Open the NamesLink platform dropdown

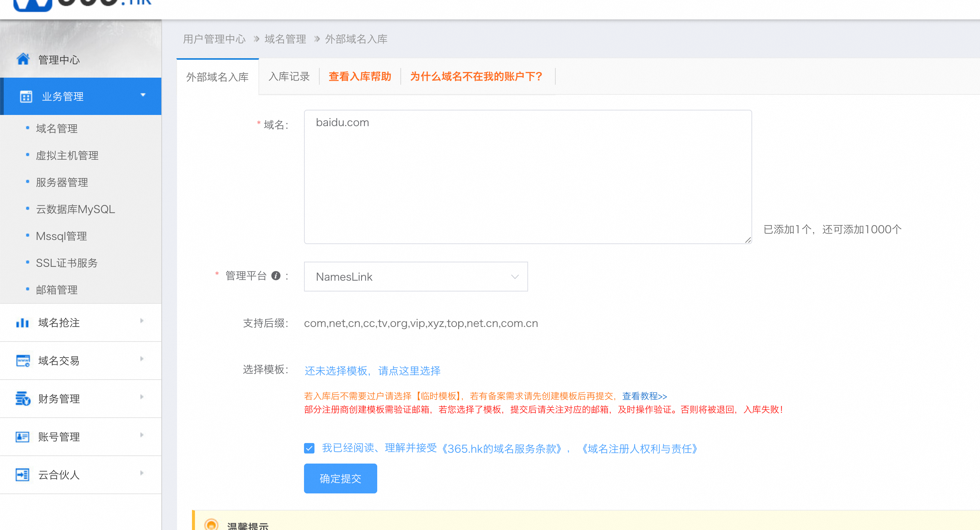[x=416, y=277]
